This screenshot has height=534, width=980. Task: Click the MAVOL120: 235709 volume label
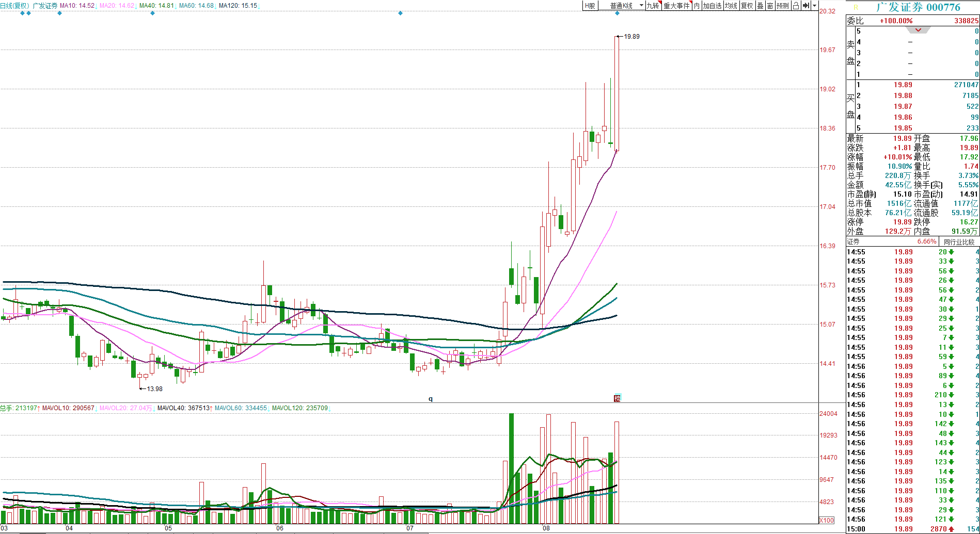coord(300,408)
